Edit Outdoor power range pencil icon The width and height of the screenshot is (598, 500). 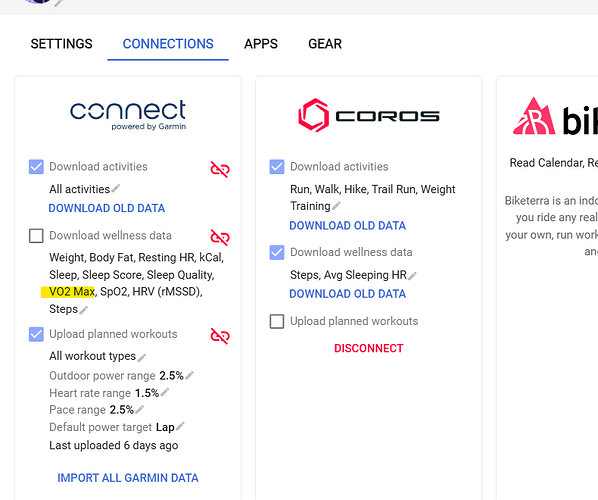click(190, 375)
